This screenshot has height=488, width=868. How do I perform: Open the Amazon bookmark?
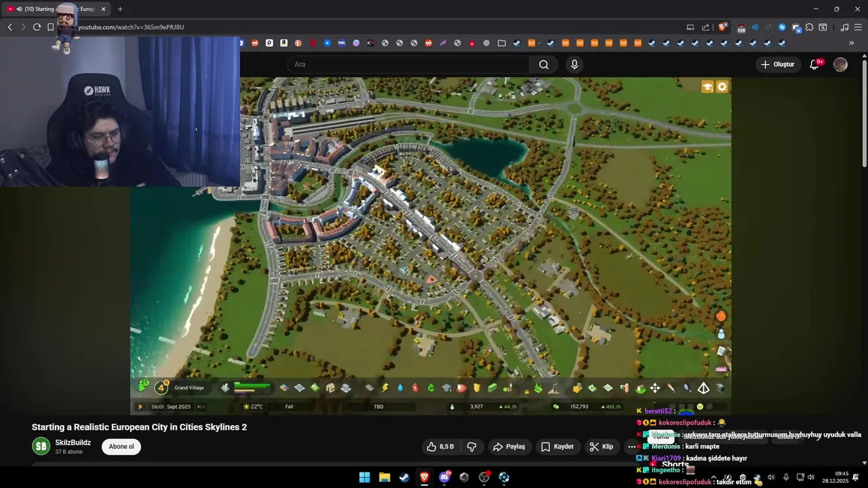(x=283, y=43)
